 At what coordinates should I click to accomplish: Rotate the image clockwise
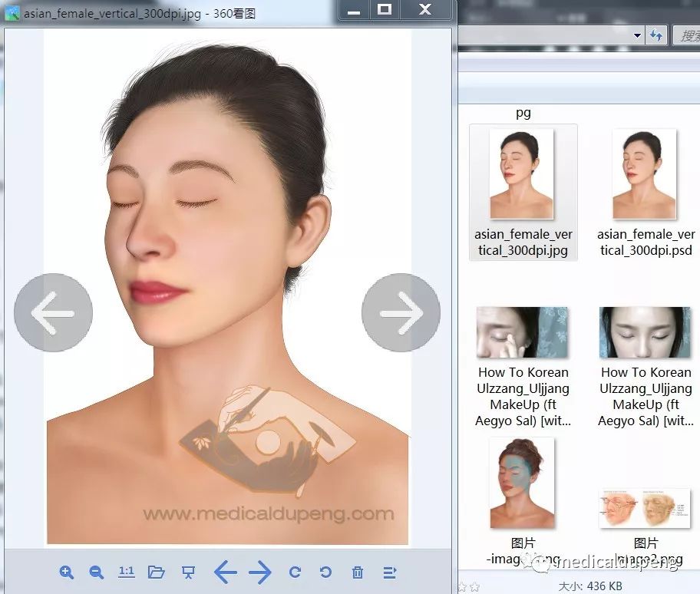pos(294,572)
